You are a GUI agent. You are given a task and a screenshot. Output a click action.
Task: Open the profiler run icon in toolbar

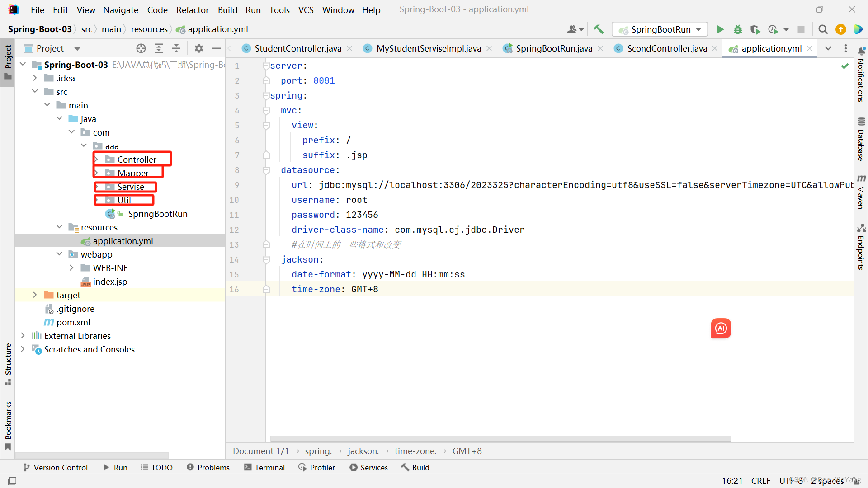click(x=773, y=29)
